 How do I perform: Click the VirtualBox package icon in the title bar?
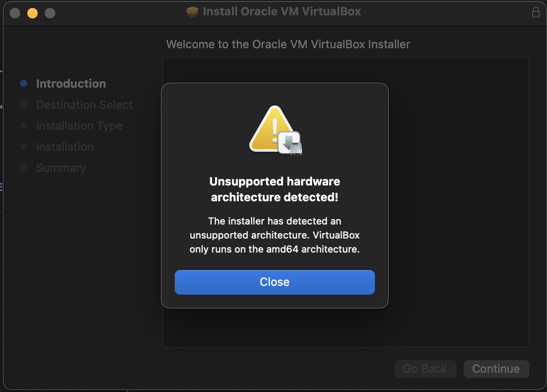point(192,12)
